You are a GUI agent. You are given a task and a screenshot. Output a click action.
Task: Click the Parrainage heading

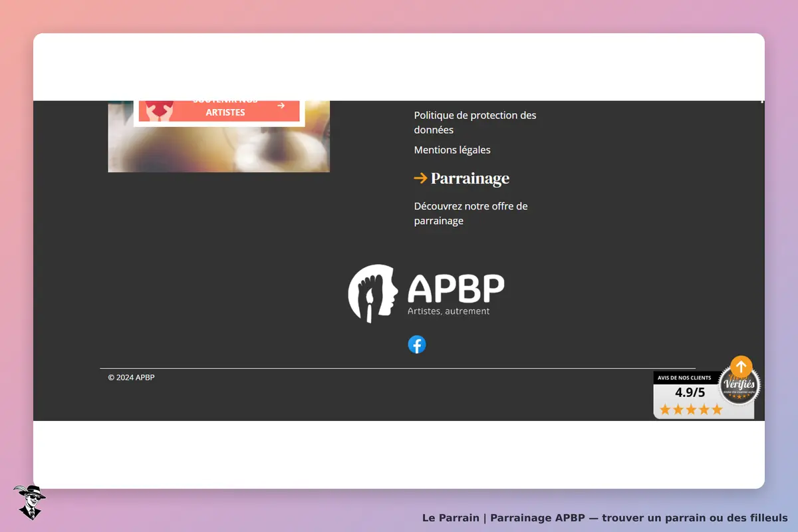[x=470, y=178]
